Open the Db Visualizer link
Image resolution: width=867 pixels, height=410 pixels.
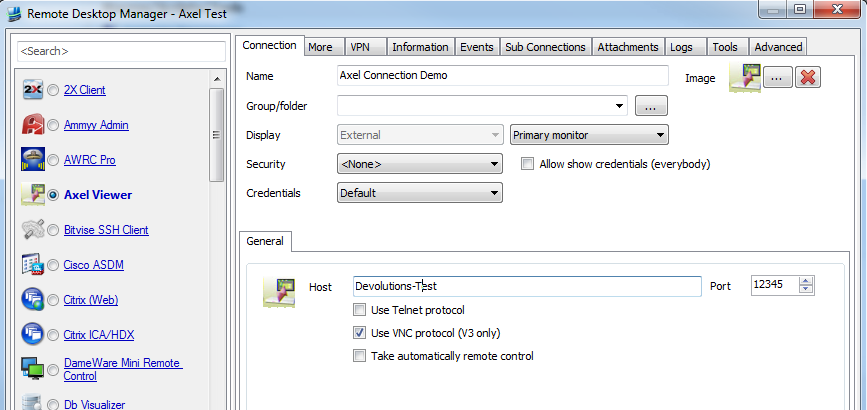point(94,404)
